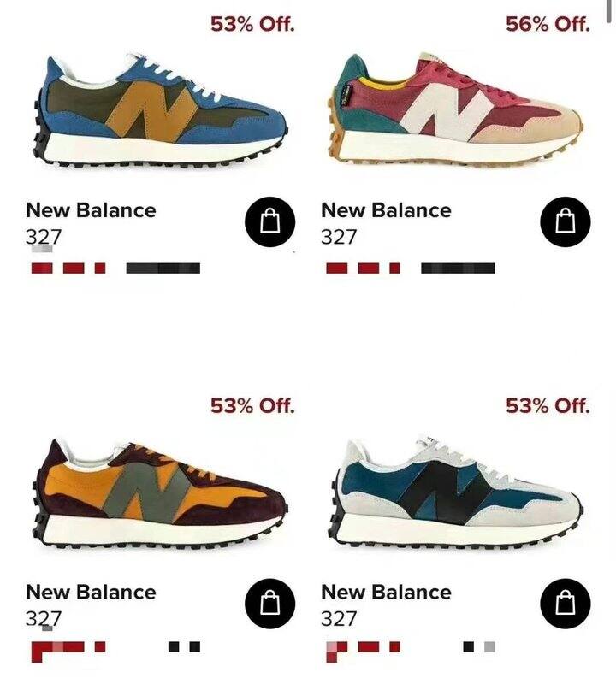Click the 53% Off label above the orange shoe
The height and width of the screenshot is (690, 616).
(x=252, y=406)
